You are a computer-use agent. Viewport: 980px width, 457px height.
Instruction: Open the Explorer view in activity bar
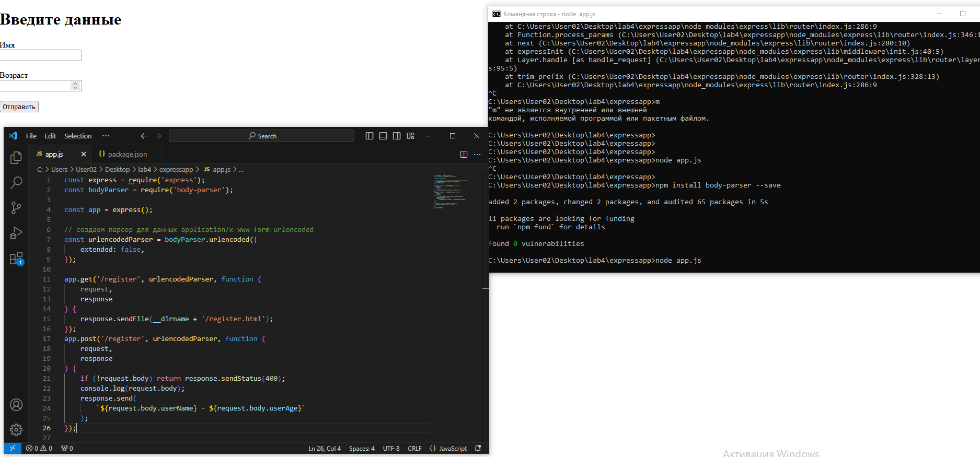point(16,157)
